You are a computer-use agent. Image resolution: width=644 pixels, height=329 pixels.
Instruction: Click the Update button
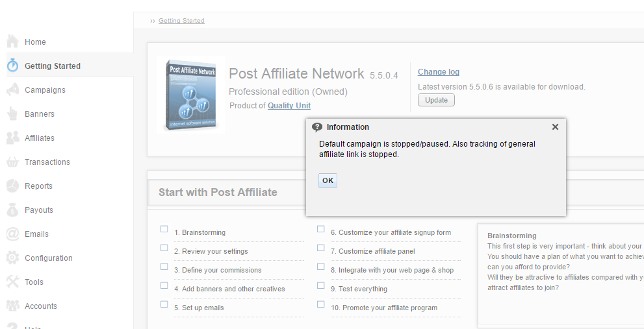click(436, 100)
